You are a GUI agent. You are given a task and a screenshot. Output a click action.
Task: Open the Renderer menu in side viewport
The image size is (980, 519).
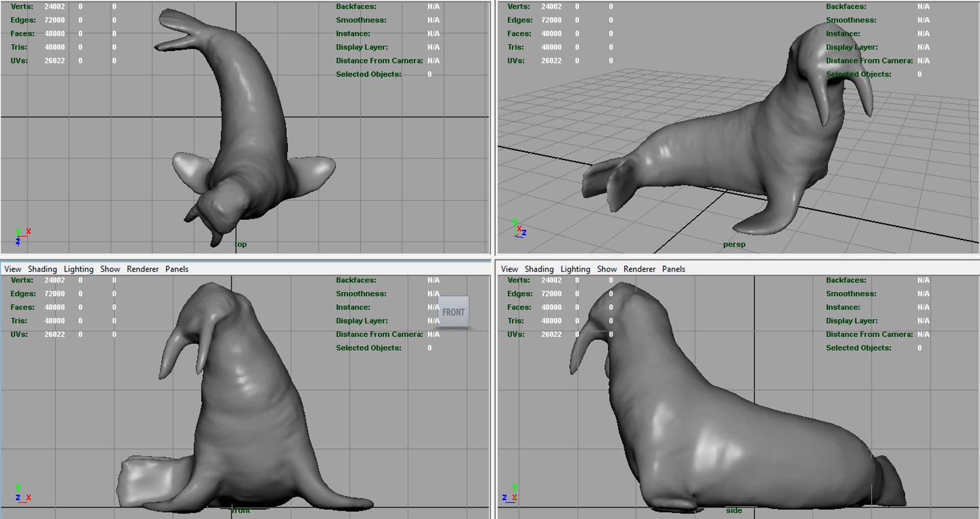[640, 269]
